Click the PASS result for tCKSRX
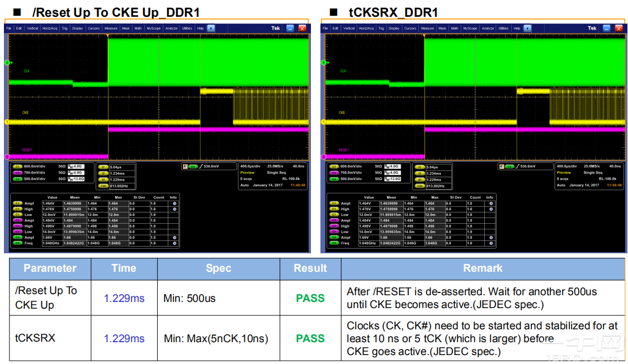Image resolution: width=628 pixels, height=364 pixels. pyautogui.click(x=311, y=338)
